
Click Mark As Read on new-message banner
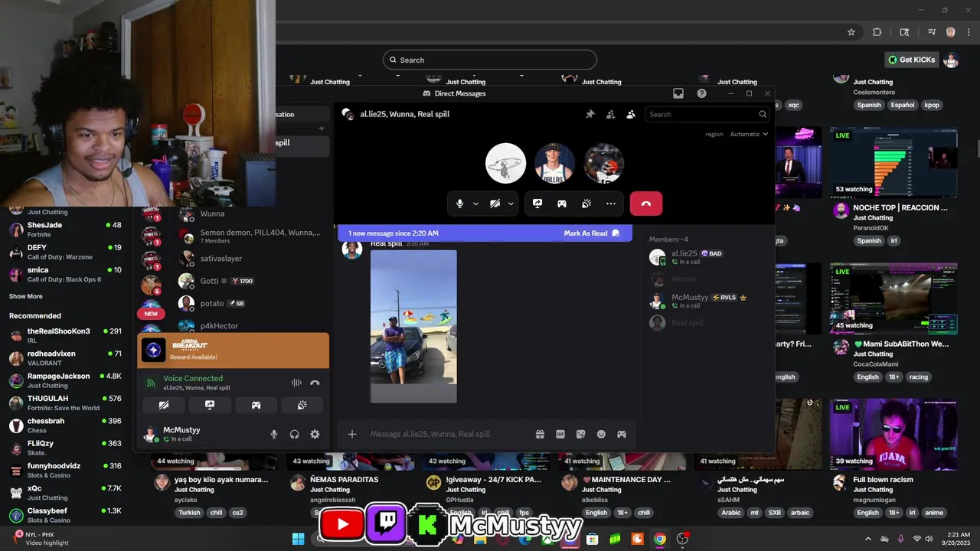tap(591, 233)
